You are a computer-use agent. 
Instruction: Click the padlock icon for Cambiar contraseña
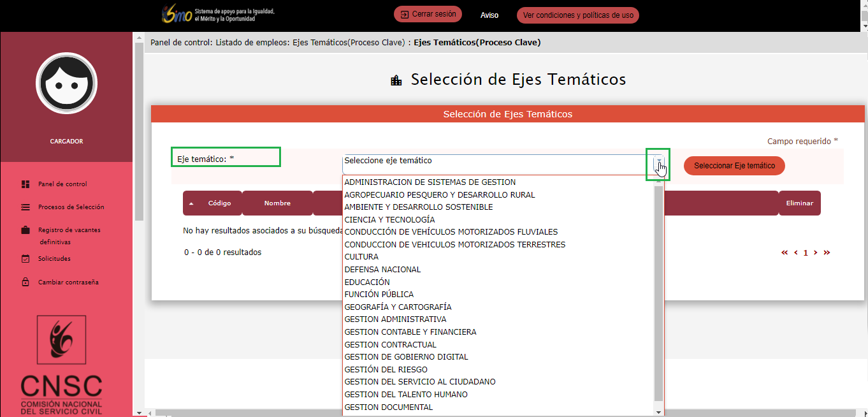coord(25,282)
